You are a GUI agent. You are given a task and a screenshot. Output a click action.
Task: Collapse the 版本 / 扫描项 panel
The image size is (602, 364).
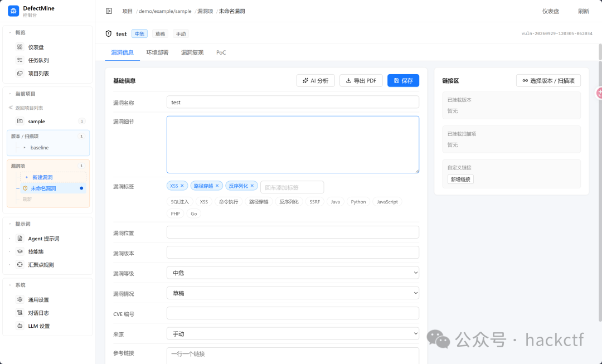(48, 137)
